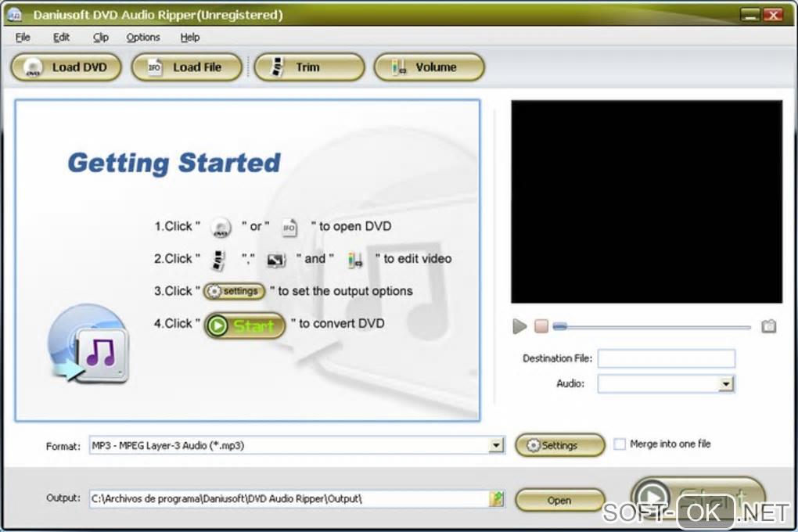Minimize the Daniusoft window
Screen dimensions: 798x532
point(749,16)
